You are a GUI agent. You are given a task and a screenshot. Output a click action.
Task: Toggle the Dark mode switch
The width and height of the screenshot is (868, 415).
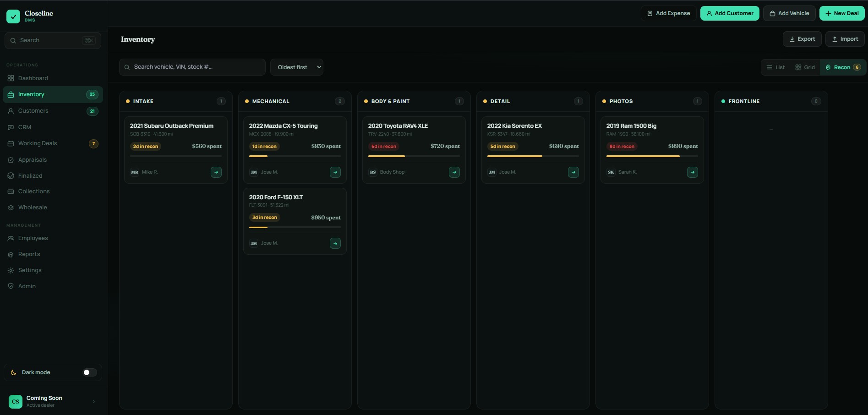(x=90, y=372)
